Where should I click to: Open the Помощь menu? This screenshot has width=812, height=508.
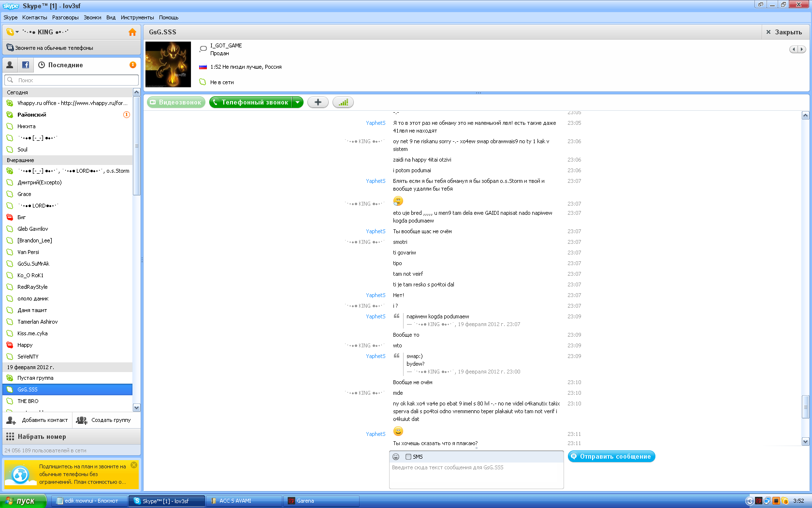tap(169, 17)
